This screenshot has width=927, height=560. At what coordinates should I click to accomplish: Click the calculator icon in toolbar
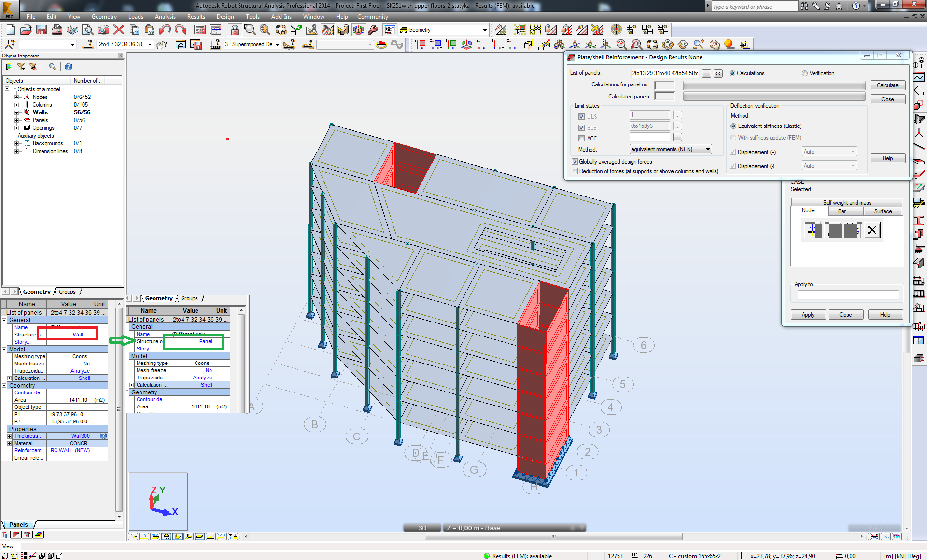[200, 30]
